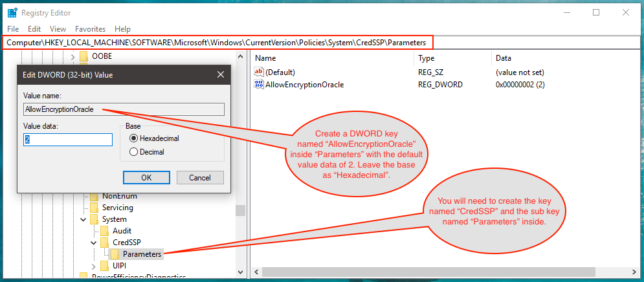Click the OOBE folder icon
Screen dimensions: 644x282
(x=83, y=56)
